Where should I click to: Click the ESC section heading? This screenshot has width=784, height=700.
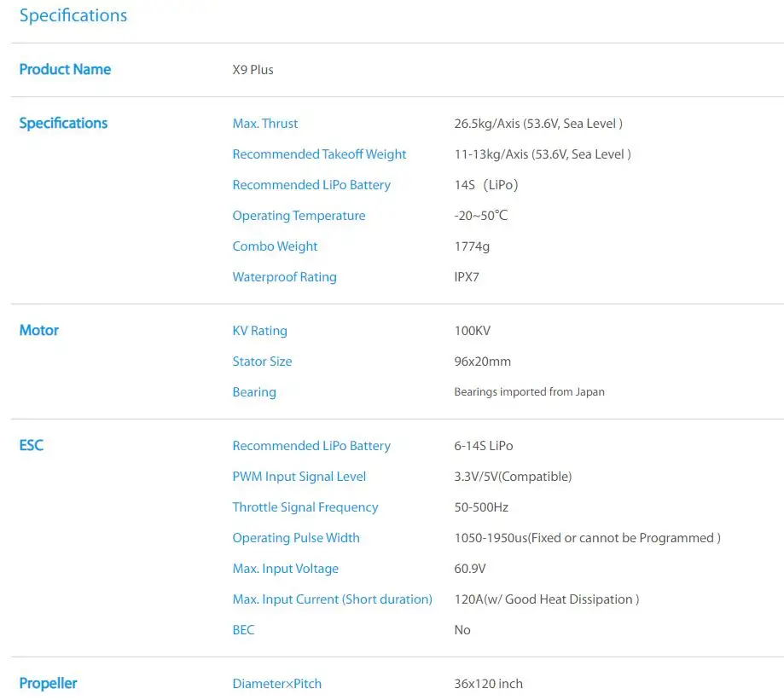pos(32,445)
